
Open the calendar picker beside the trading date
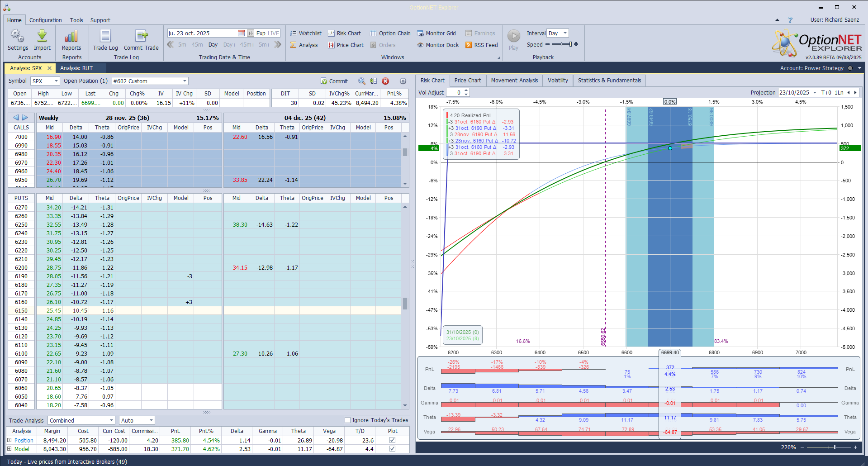coord(241,33)
